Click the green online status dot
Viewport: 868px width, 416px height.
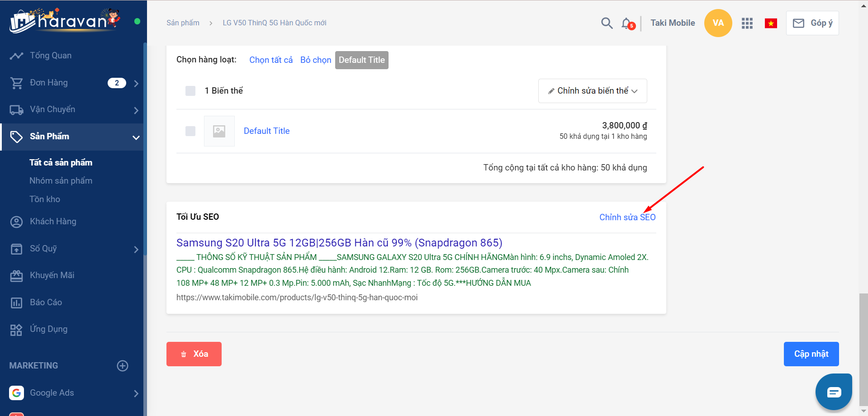pyautogui.click(x=137, y=21)
